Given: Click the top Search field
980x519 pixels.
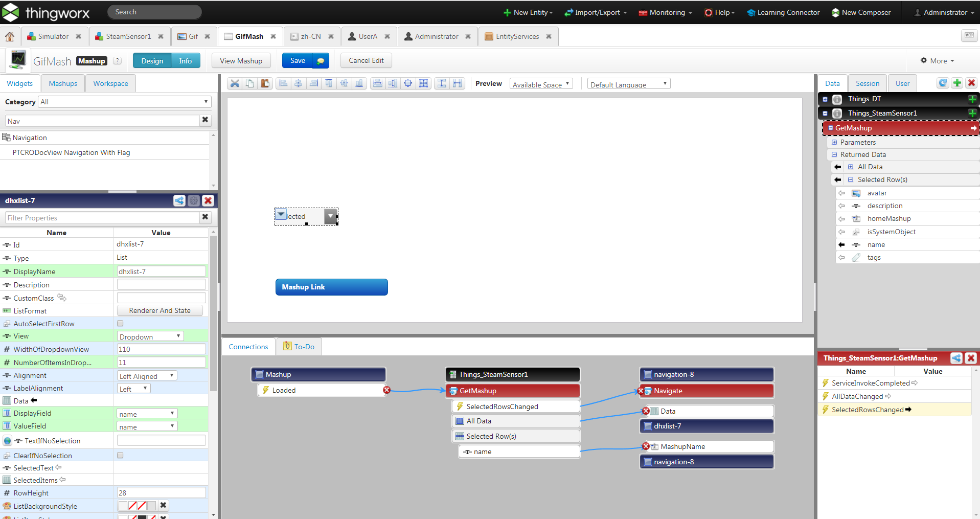Looking at the screenshot, I should click(154, 12).
